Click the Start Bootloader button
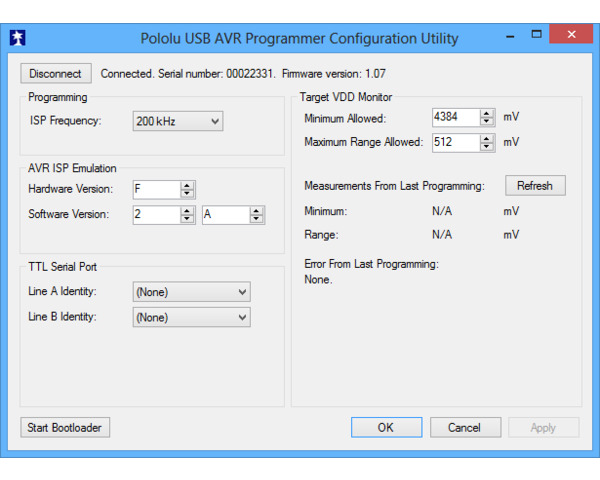 tap(65, 427)
